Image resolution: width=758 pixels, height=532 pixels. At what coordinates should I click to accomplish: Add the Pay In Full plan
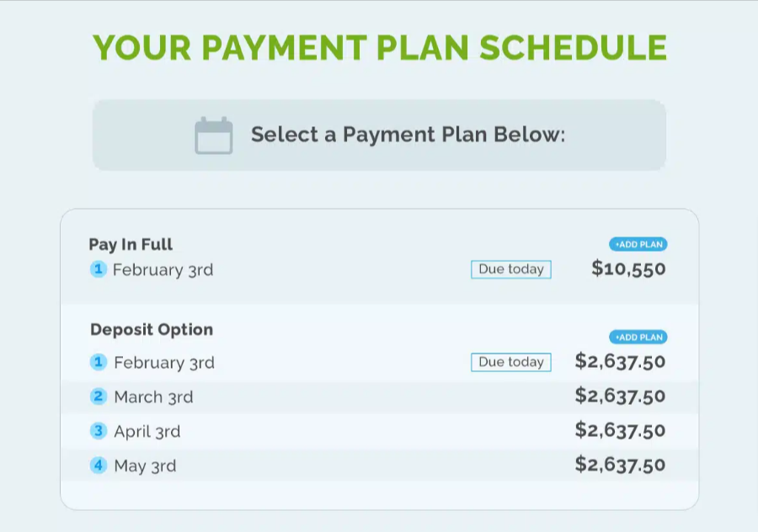[x=638, y=245]
